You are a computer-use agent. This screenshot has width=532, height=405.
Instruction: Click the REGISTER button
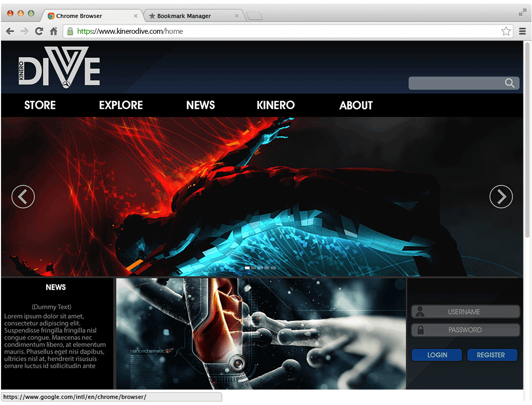click(x=492, y=355)
